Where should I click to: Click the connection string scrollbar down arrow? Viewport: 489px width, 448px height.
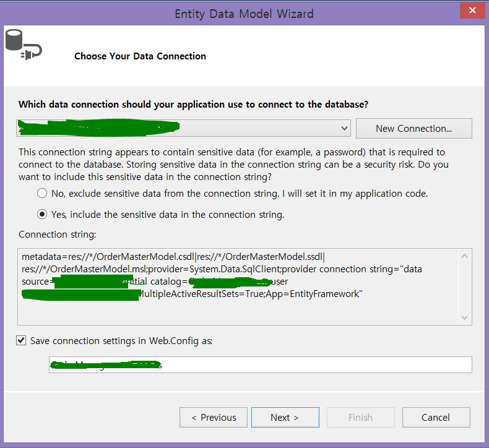click(x=465, y=317)
